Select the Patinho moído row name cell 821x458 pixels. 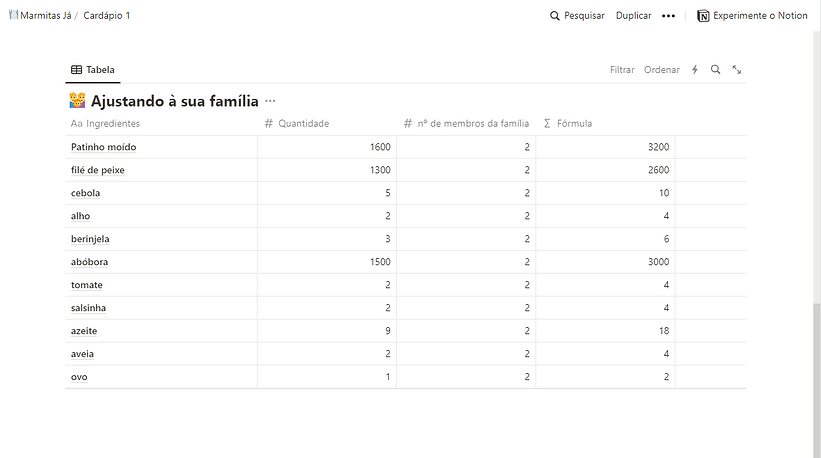click(x=104, y=147)
